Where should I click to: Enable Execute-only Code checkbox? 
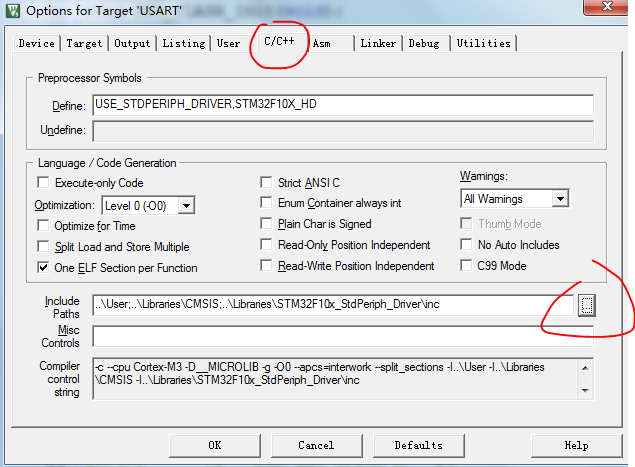[43, 182]
